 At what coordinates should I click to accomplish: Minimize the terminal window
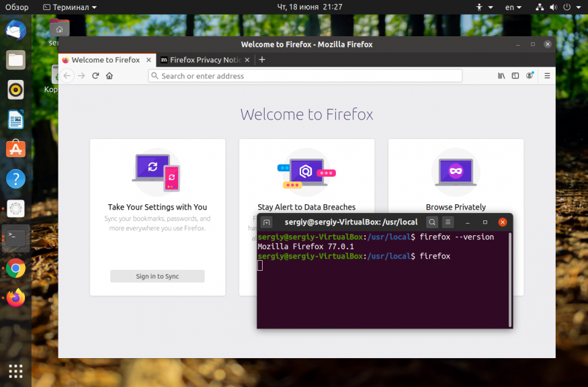(x=468, y=222)
